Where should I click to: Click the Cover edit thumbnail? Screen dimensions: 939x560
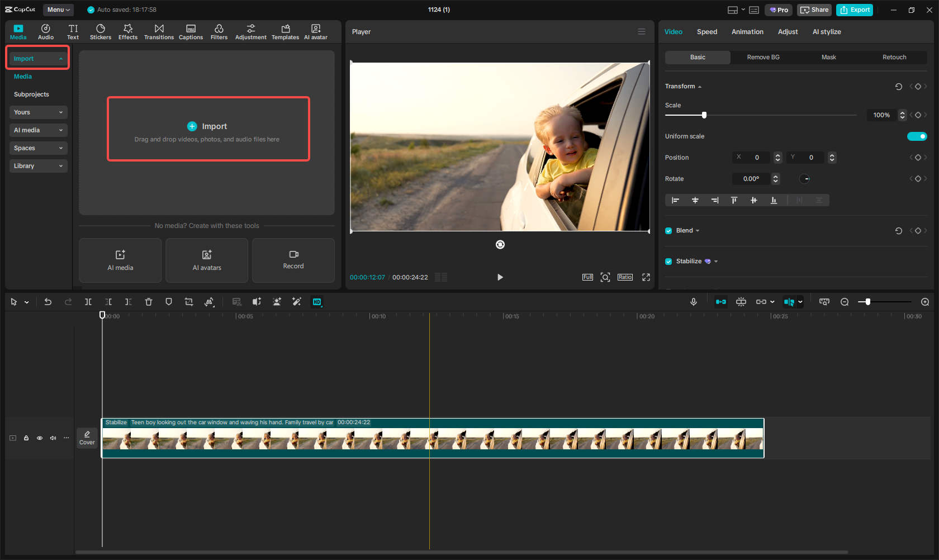point(87,438)
